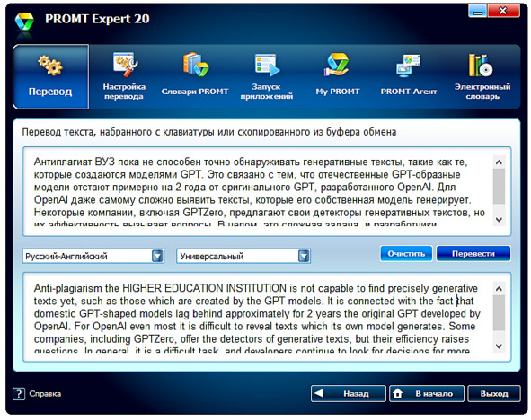Open Электронный словарь icon
This screenshot has width=531, height=420.
click(480, 65)
